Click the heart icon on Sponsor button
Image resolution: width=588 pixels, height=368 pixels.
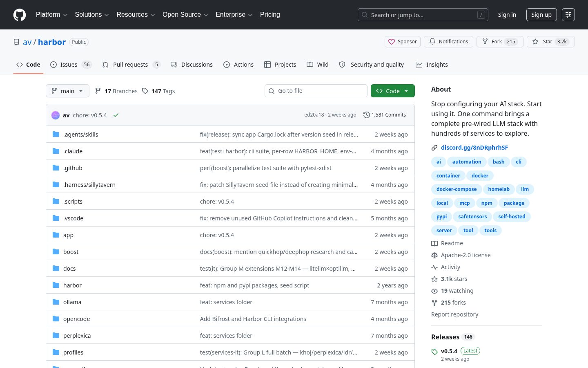point(392,42)
